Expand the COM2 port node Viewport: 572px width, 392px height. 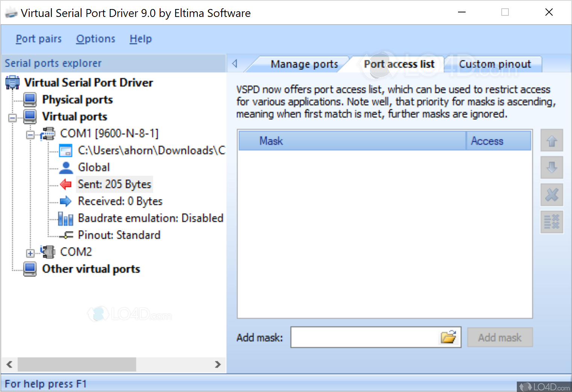(30, 253)
